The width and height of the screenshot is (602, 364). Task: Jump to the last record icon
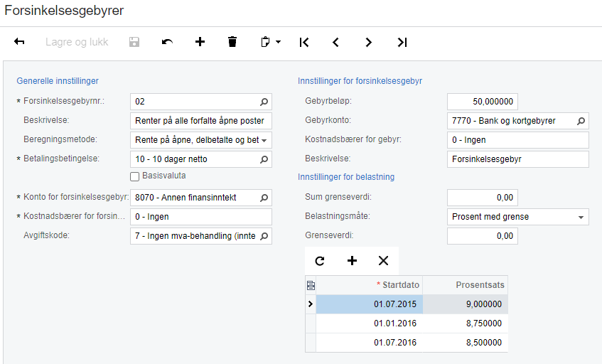coord(402,42)
